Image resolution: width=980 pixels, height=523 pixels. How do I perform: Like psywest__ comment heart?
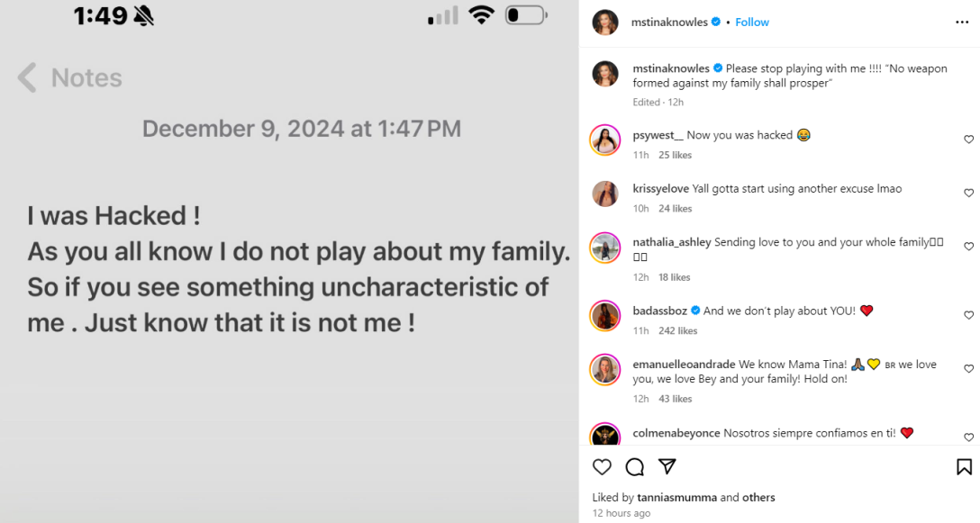[x=969, y=140]
